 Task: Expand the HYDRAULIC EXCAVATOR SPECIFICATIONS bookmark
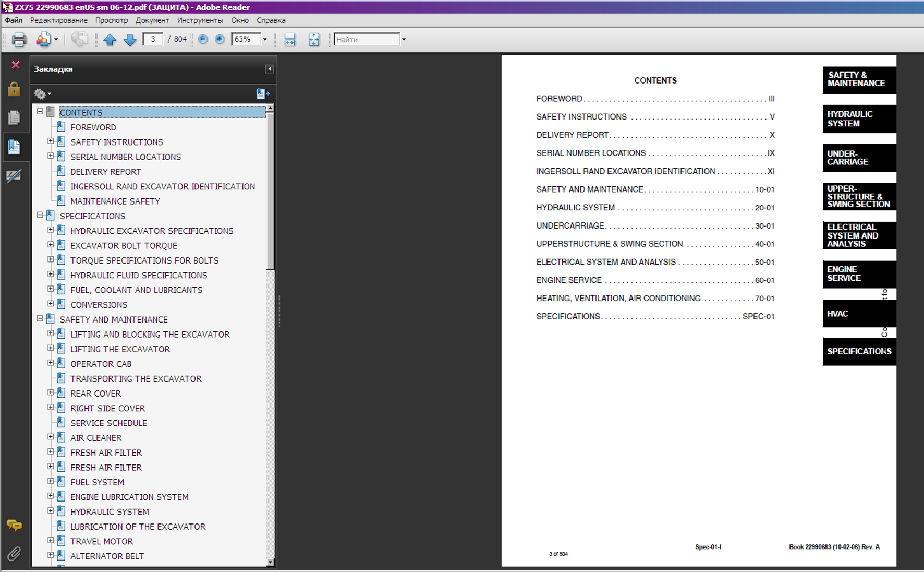(x=51, y=230)
